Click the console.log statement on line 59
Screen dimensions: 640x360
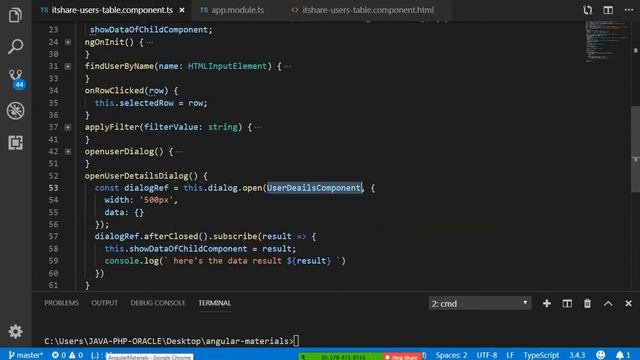[x=225, y=261]
